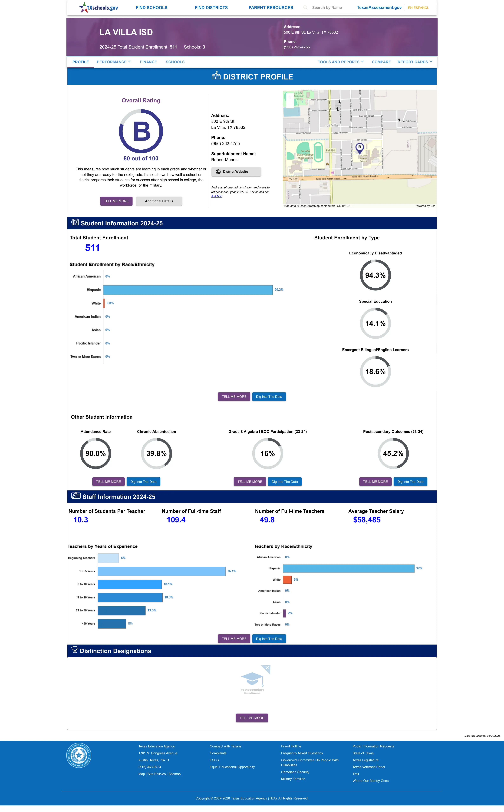Expand the Performance dropdown menu

click(114, 62)
